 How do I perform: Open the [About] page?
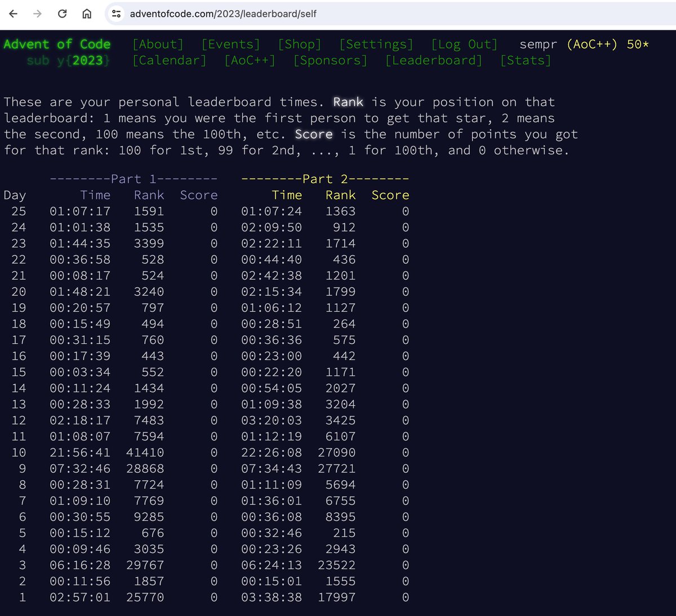coord(158,44)
